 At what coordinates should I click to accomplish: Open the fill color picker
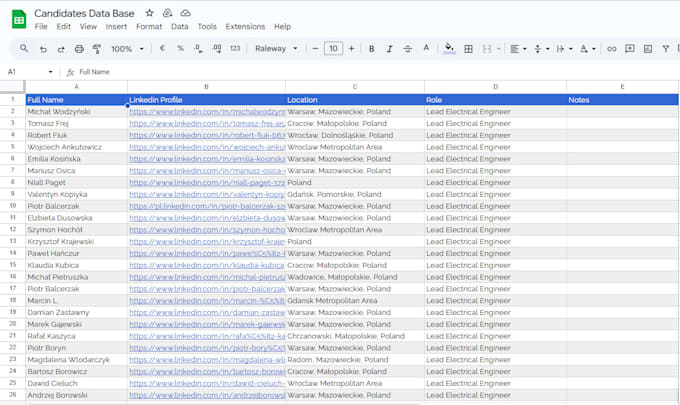(449, 48)
